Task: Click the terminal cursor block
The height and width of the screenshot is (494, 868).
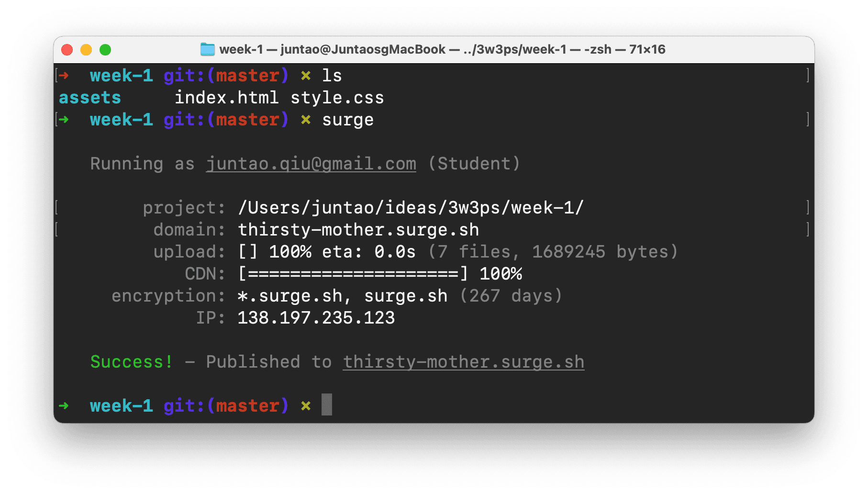Action: (x=326, y=404)
